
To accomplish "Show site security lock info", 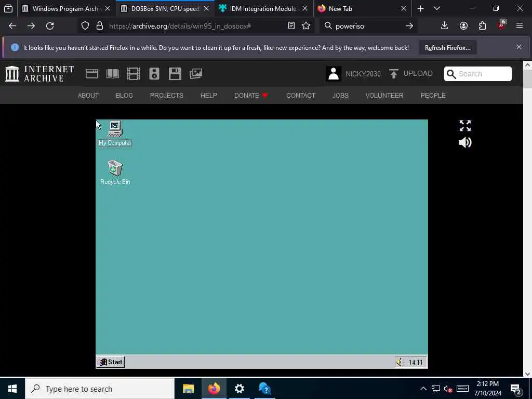I will pyautogui.click(x=99, y=26).
